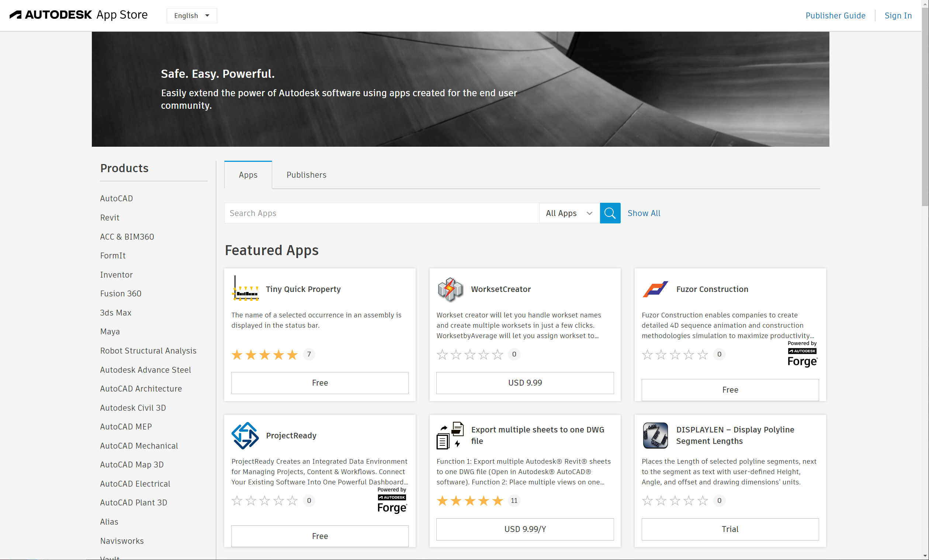Expand the All Apps filter dropdown
Screen dimensions: 929x560
[569, 213]
